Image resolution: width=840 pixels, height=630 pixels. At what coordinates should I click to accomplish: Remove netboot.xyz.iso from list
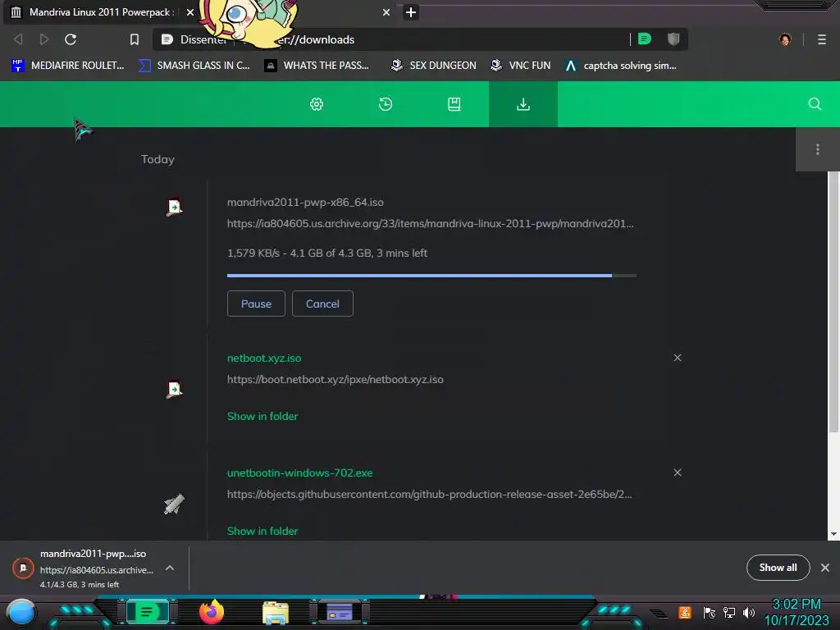pyautogui.click(x=678, y=358)
